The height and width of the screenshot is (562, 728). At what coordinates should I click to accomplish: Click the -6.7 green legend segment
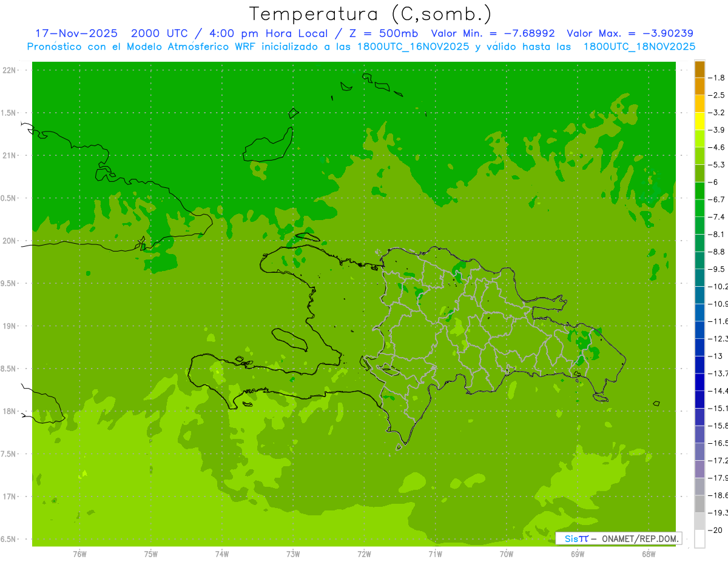(699, 190)
